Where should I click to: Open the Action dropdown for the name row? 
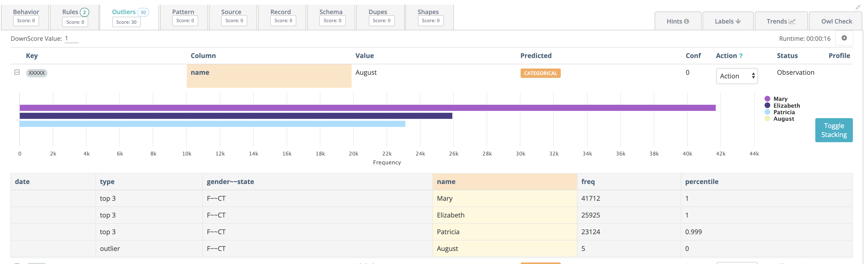click(737, 76)
